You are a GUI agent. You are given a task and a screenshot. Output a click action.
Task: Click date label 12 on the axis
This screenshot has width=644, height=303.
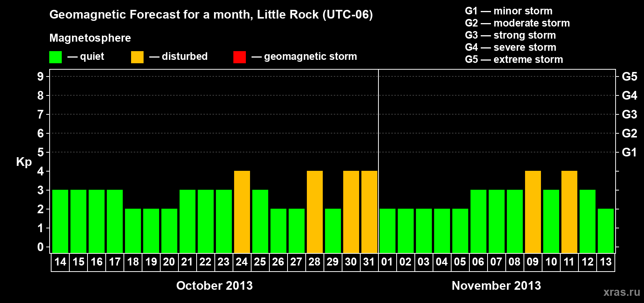(588, 262)
